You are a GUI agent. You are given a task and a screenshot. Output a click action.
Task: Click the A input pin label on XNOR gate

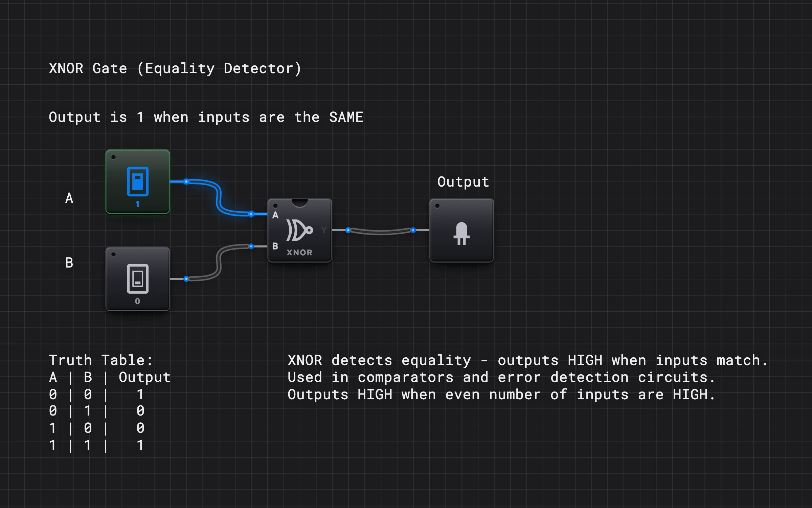click(x=275, y=215)
